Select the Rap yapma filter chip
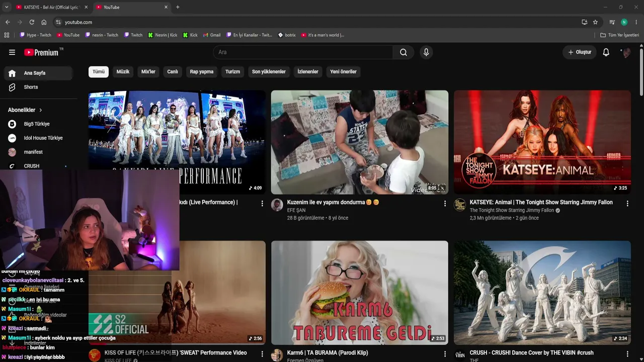Viewport: 644px width, 362px height. [x=202, y=71]
